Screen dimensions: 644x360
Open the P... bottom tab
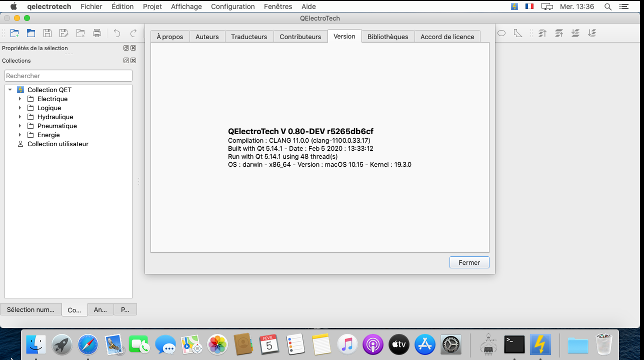pos(125,309)
